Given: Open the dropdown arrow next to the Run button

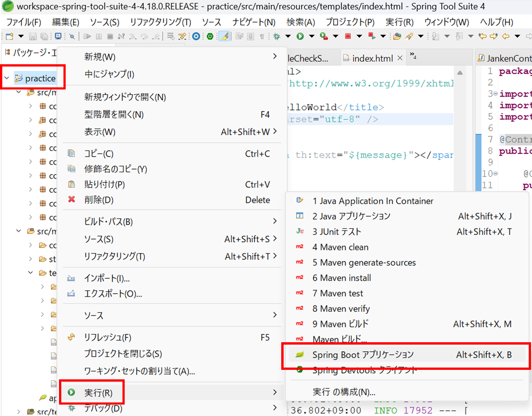Looking at the screenshot, I should click(311, 36).
